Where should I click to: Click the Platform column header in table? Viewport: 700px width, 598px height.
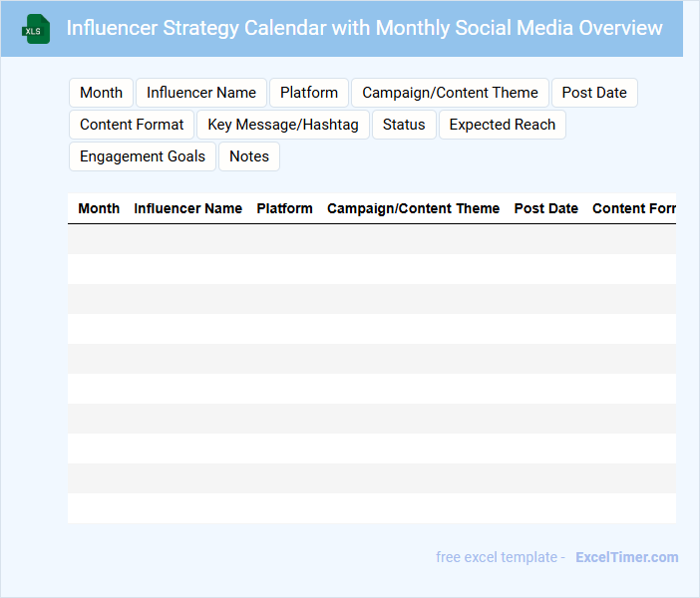(x=284, y=208)
